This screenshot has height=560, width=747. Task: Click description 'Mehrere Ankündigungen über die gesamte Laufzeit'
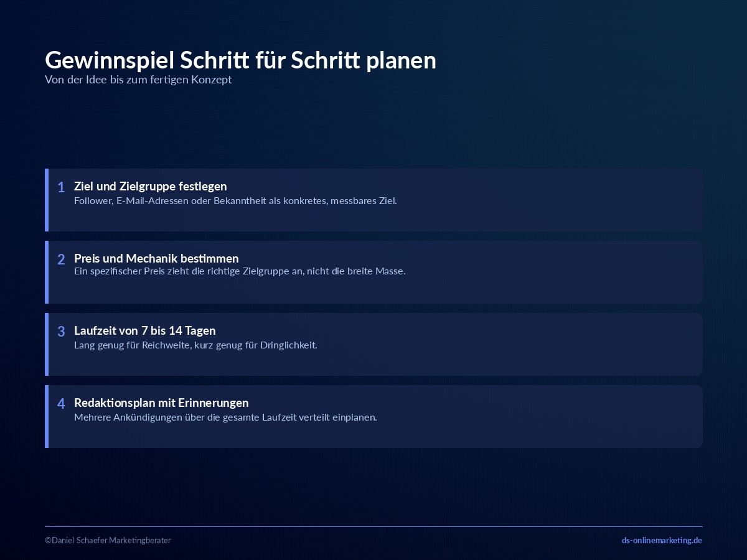(225, 417)
